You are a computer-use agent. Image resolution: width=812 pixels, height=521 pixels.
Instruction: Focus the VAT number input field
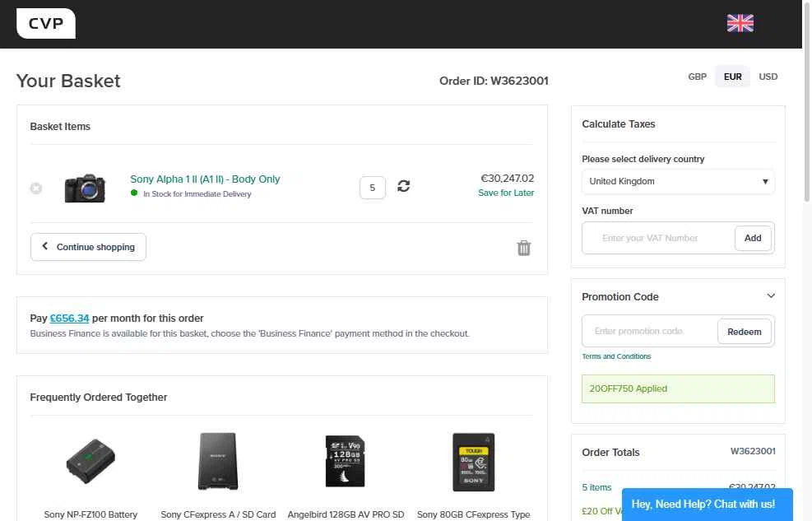[658, 238]
